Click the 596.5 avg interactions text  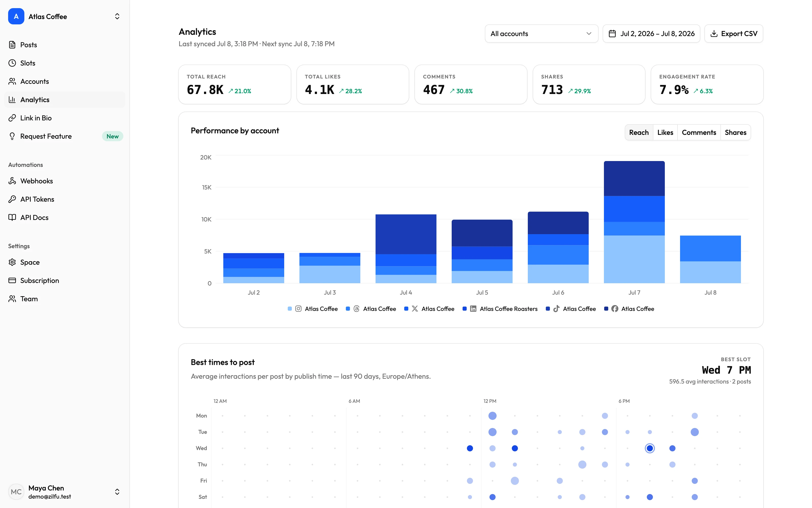(699, 381)
